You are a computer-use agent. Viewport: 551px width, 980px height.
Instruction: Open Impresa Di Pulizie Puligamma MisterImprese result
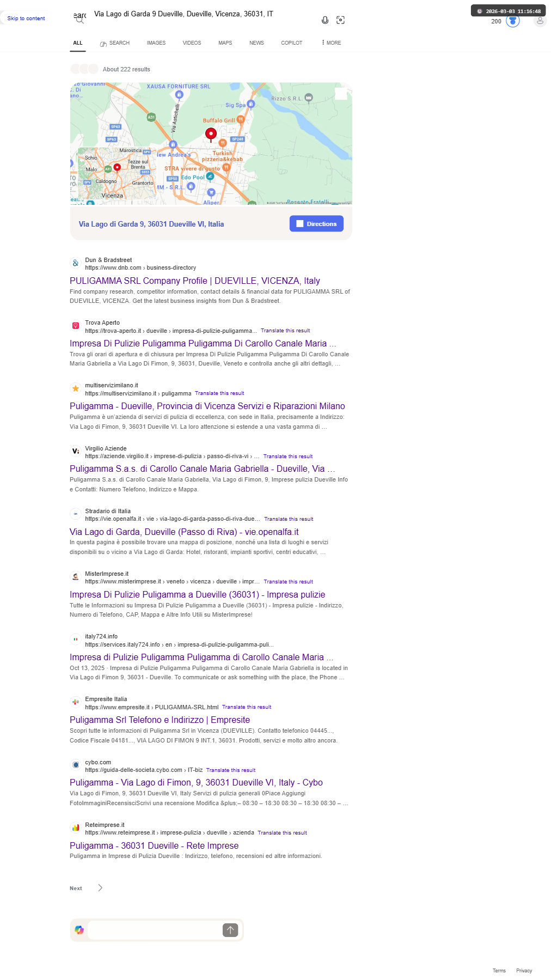coord(198,594)
